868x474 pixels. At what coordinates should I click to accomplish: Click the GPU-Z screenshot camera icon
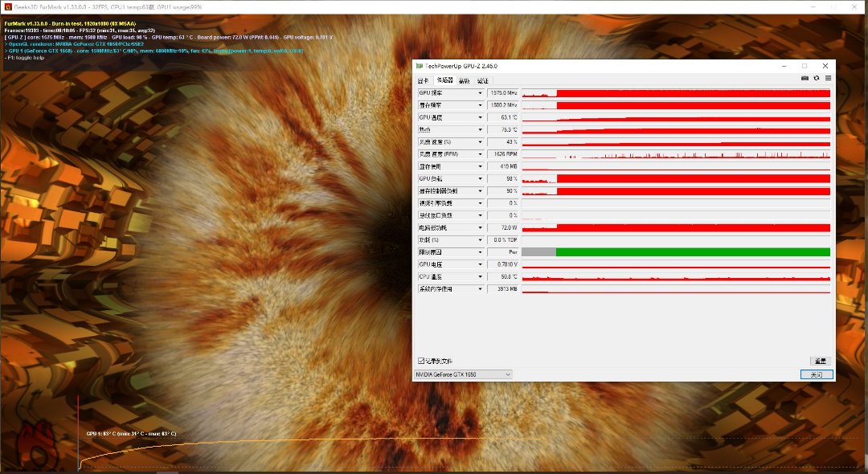point(805,79)
